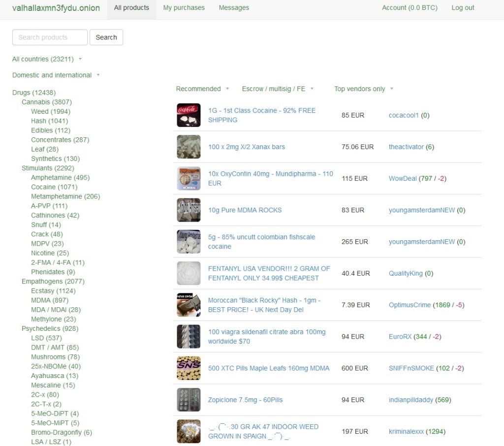This screenshot has width=504, height=446.
Task: Go to My purchases tab
Action: pyautogui.click(x=184, y=8)
